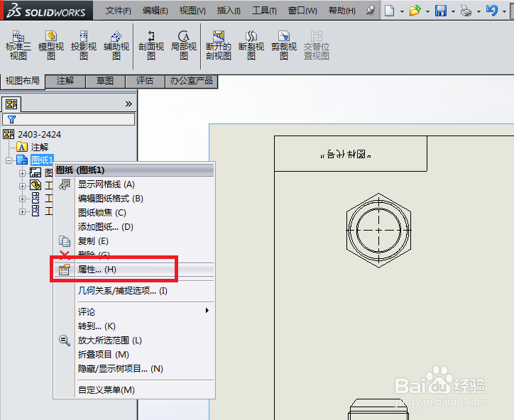This screenshot has height=420, width=514.
Task: Open the 视图(V) menu
Action: 192,11
